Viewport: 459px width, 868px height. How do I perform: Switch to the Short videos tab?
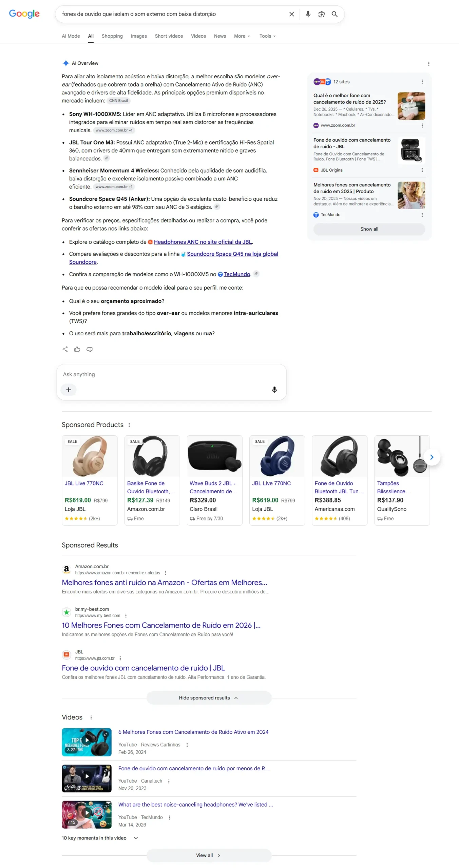coord(169,36)
